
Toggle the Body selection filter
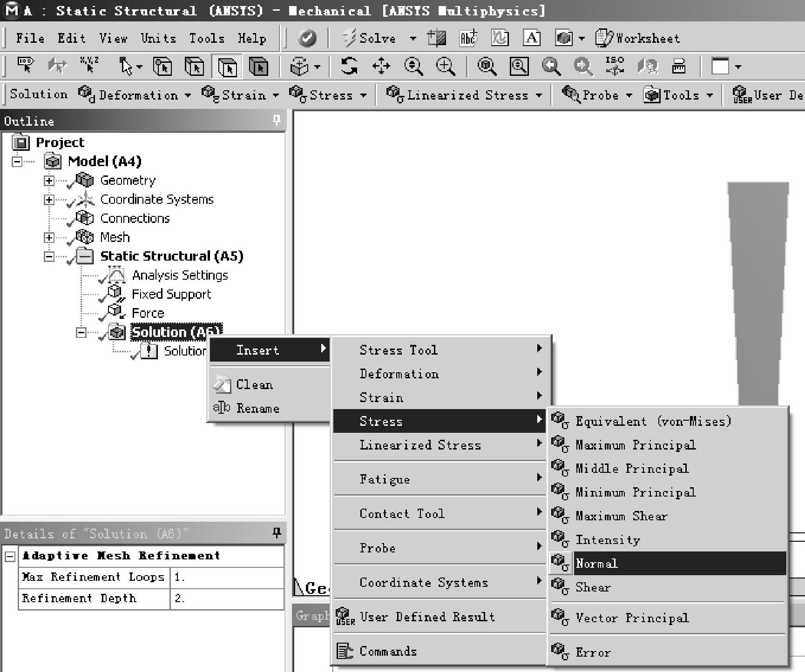(x=258, y=66)
